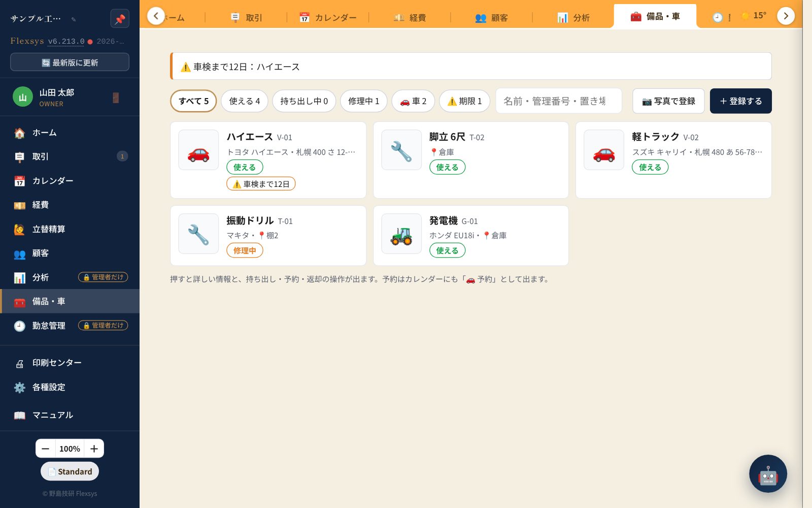Switch to the 取引 top tab
Viewport: 812px width, 508px height.
[246, 17]
